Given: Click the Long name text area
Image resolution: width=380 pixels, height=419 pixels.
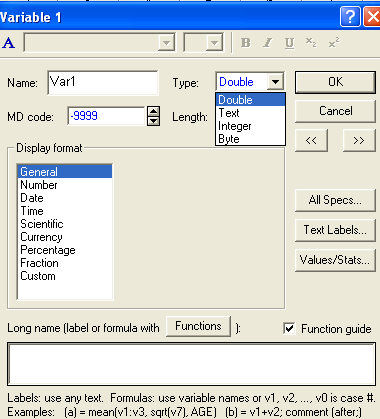Looking at the screenshot, I should click(x=191, y=364).
